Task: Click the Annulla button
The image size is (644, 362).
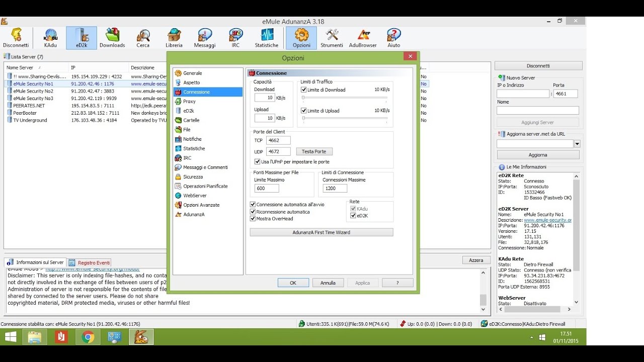Action: tap(328, 283)
